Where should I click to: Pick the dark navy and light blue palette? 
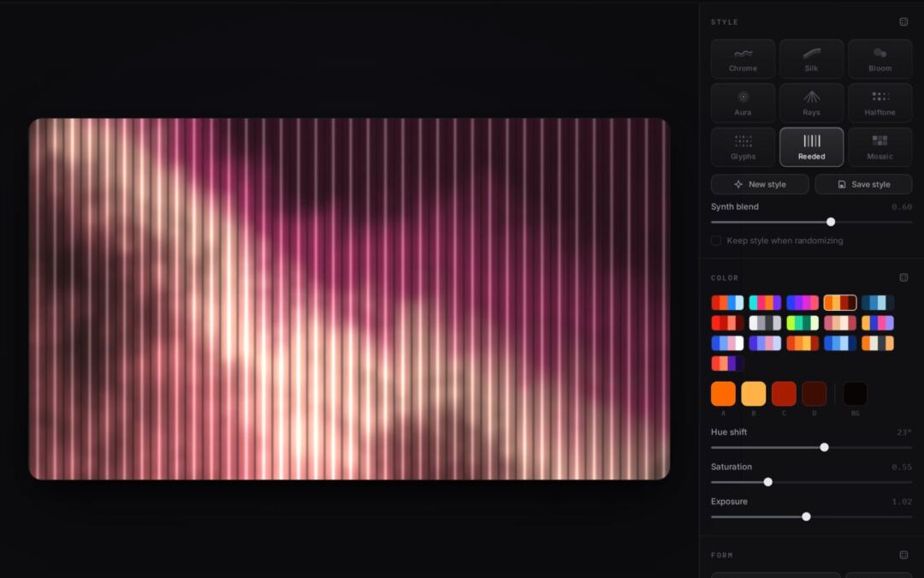pyautogui.click(x=878, y=302)
